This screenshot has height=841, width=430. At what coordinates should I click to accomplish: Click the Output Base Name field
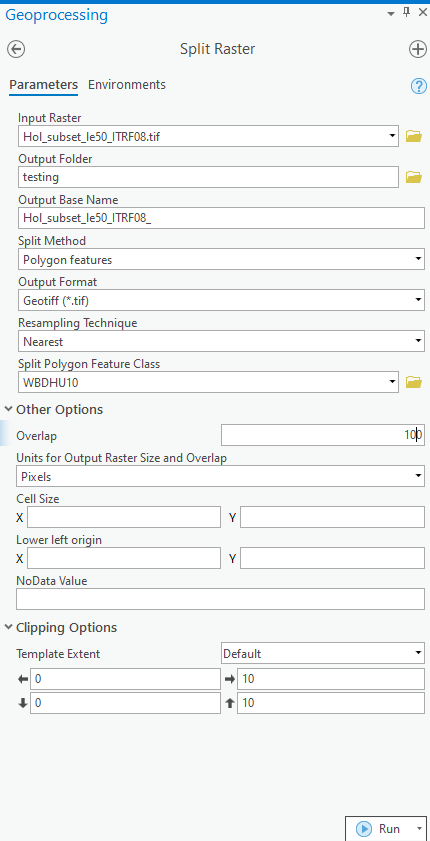pos(220,218)
